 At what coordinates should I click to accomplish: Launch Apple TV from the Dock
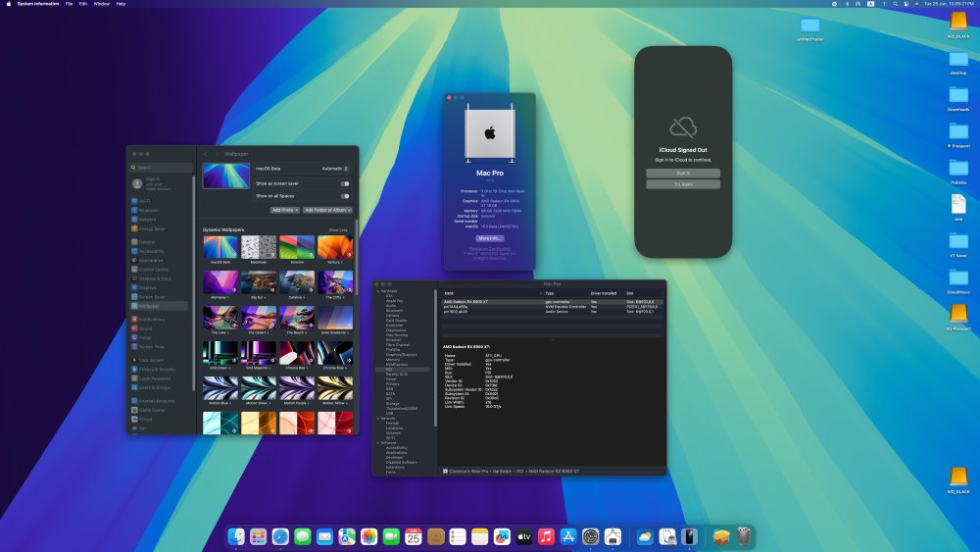(523, 536)
